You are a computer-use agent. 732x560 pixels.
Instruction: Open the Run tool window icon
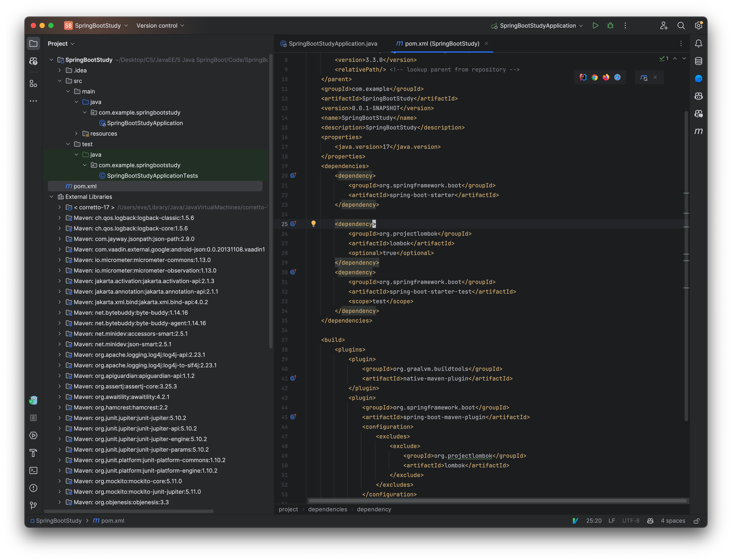tap(33, 435)
